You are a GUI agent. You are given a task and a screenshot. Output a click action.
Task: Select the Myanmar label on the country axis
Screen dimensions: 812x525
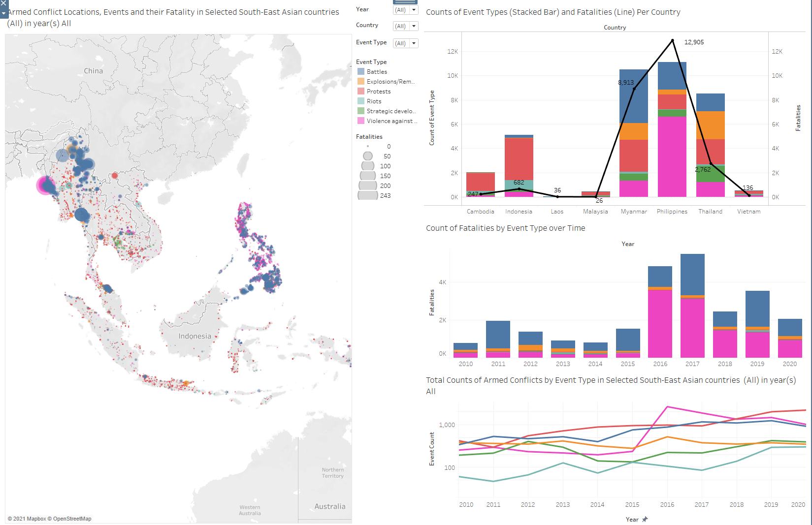pos(634,212)
